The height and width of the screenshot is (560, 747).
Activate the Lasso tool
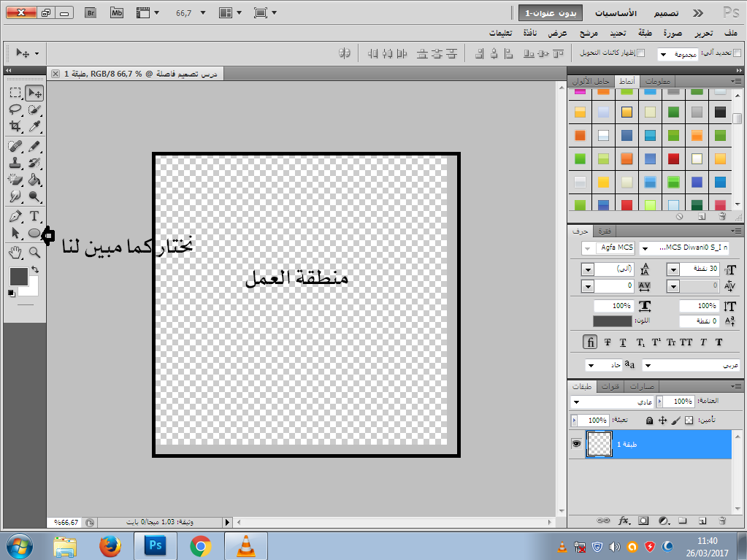pos(15,110)
